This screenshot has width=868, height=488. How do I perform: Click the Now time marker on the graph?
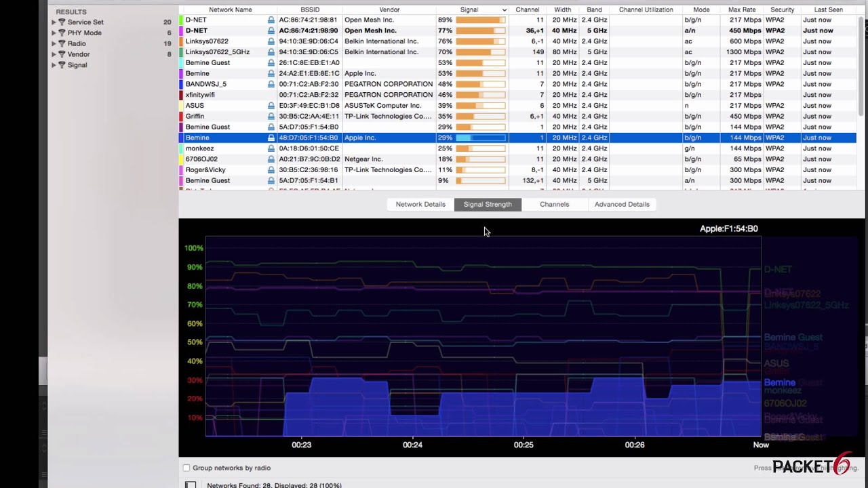(x=761, y=445)
